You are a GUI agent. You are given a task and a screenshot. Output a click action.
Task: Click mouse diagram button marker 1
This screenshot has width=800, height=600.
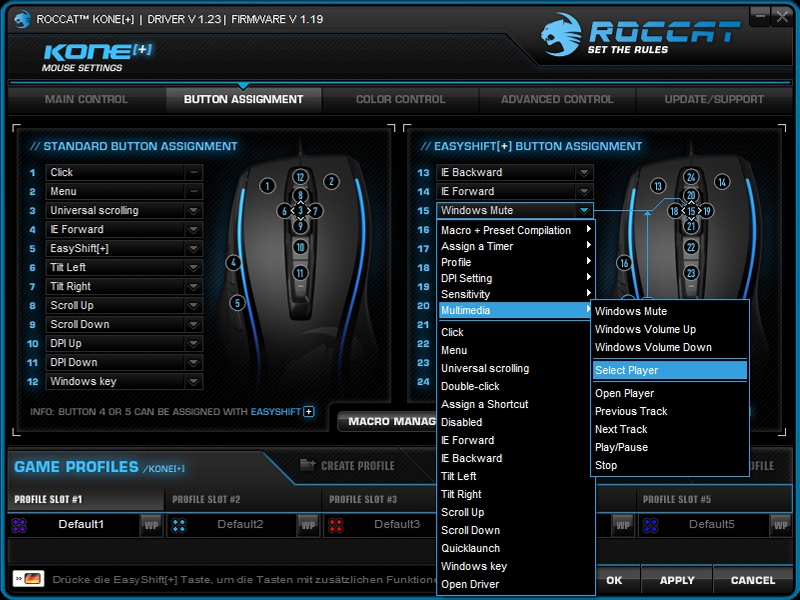267,186
